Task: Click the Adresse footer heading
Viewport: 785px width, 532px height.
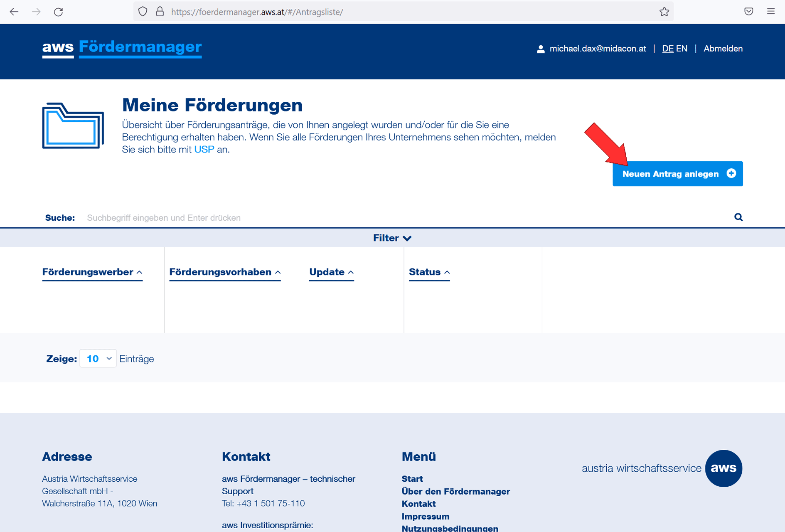Action: 67,456
